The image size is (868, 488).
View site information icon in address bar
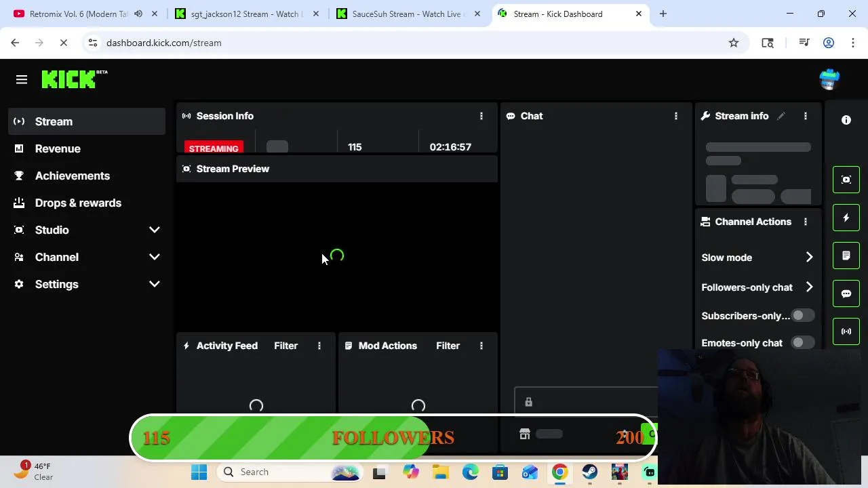click(93, 43)
